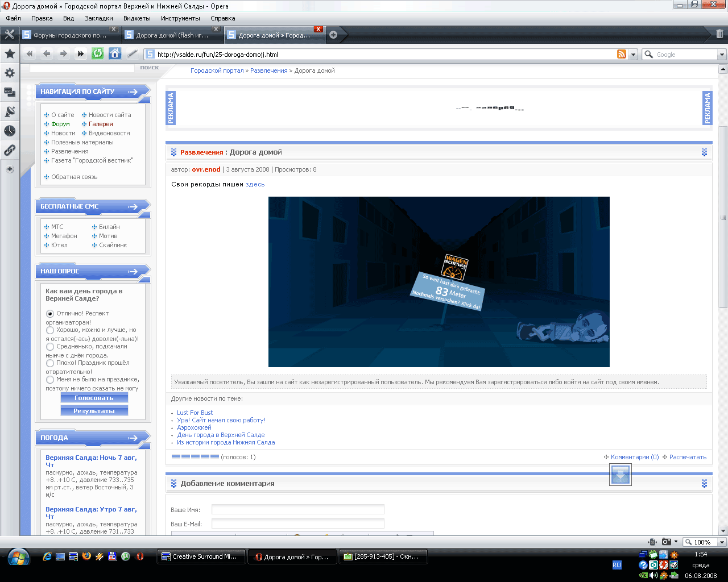Open the Закладки menu

coord(98,18)
